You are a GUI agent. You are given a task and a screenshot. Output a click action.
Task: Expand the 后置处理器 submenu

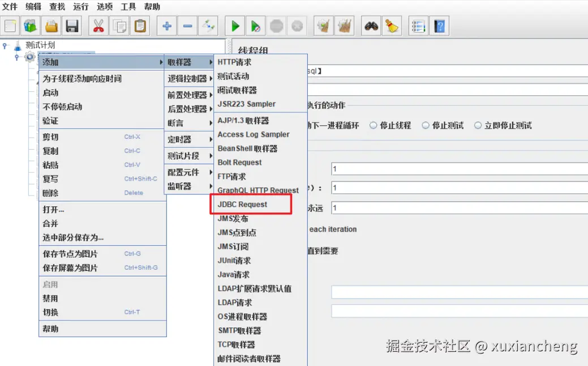(x=189, y=109)
